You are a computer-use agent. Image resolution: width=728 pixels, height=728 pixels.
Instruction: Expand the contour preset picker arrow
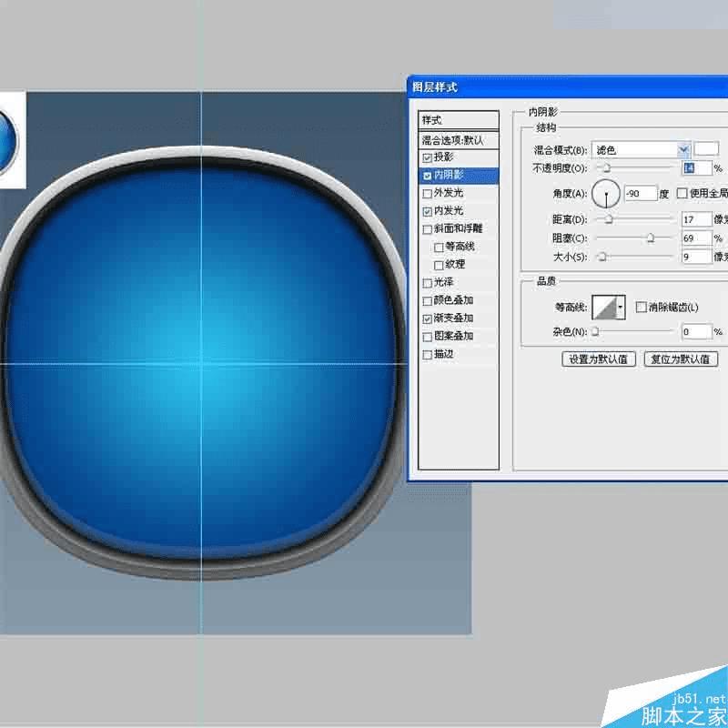pos(622,307)
